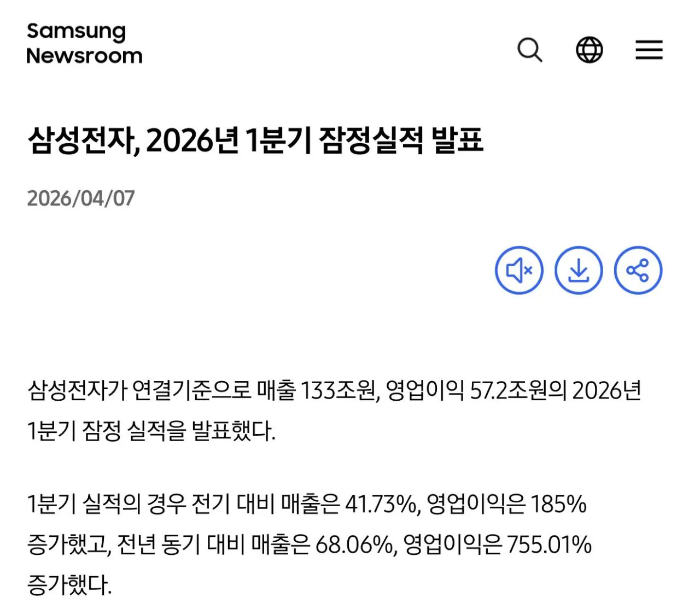The height and width of the screenshot is (609, 700).
Task: Click "삼성전자" at the headline's start
Action: pyautogui.click(x=82, y=140)
